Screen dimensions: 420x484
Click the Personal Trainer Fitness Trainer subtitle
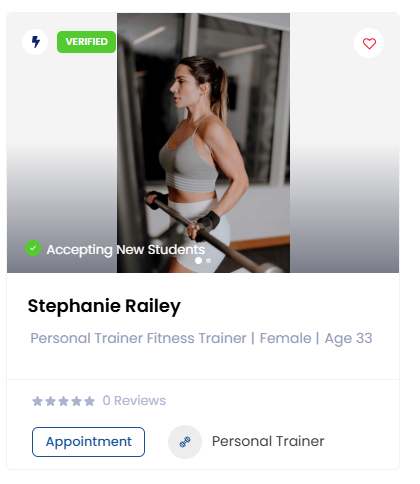[x=138, y=338]
